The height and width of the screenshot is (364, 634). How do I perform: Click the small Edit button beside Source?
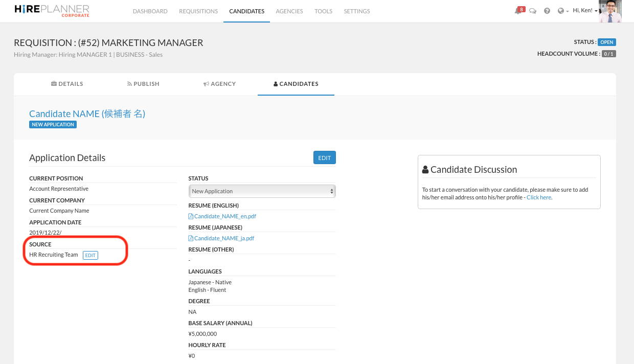(90, 255)
